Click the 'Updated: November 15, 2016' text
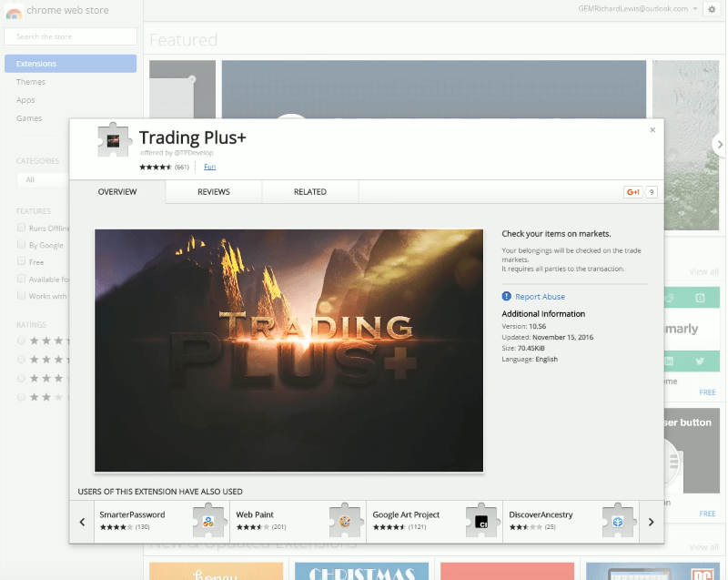Image resolution: width=728 pixels, height=580 pixels. tap(548, 337)
